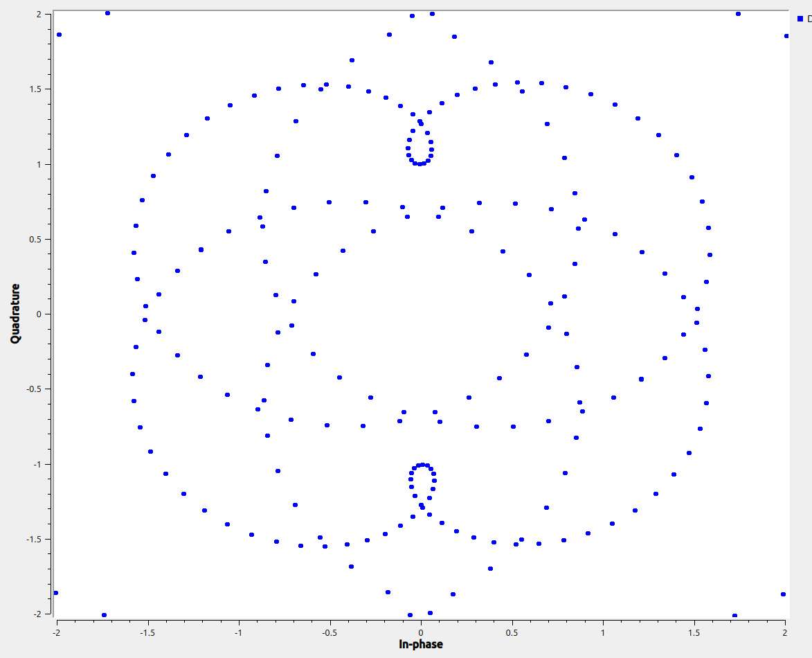Click the 1 tick label on the Quadrature axis
812x658 pixels.
(39, 164)
